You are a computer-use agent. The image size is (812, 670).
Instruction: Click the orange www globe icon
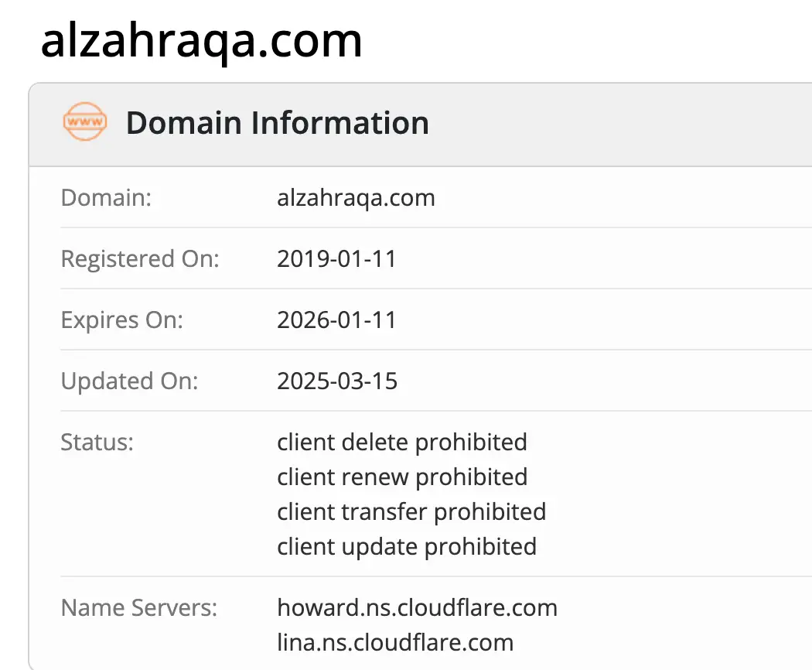[85, 121]
